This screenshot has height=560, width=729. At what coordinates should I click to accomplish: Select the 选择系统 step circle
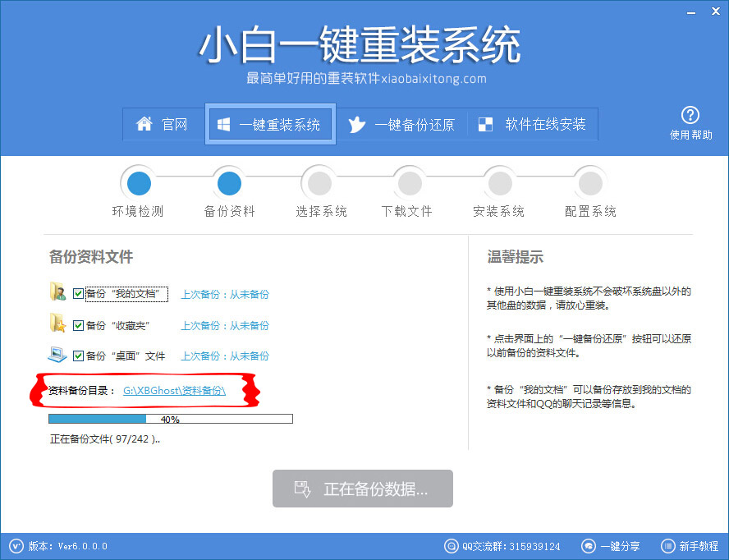tap(319, 182)
